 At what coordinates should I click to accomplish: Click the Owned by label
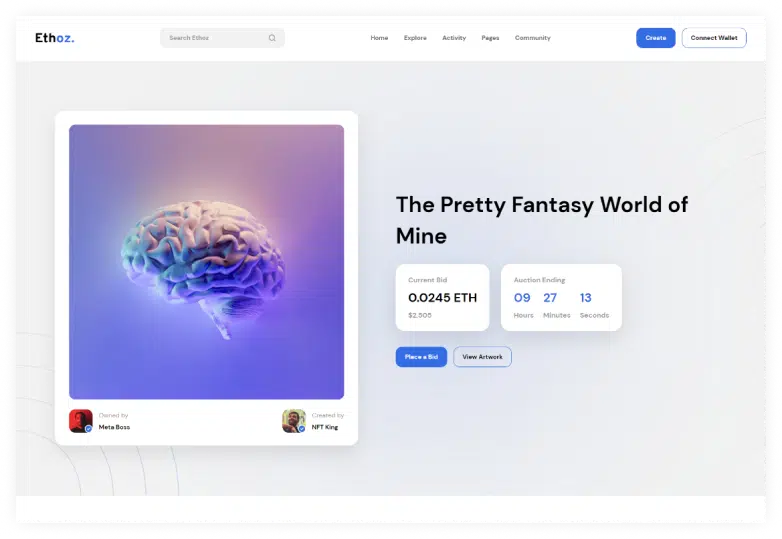pyautogui.click(x=113, y=415)
